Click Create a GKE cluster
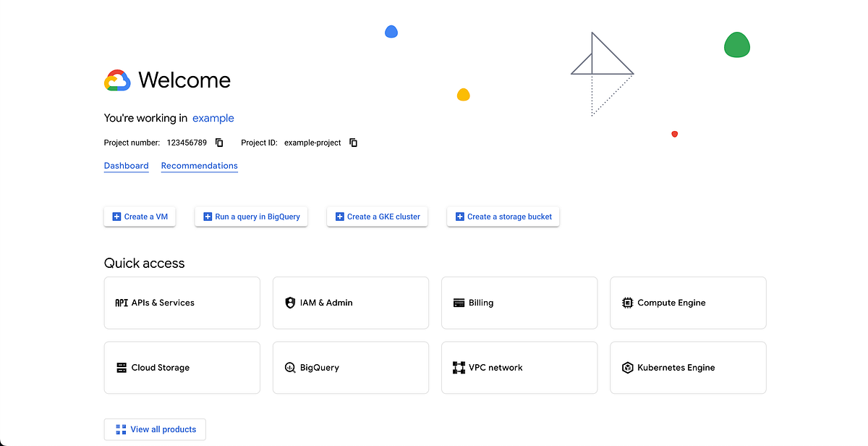Screen dimensions: 868x446 click(x=377, y=216)
